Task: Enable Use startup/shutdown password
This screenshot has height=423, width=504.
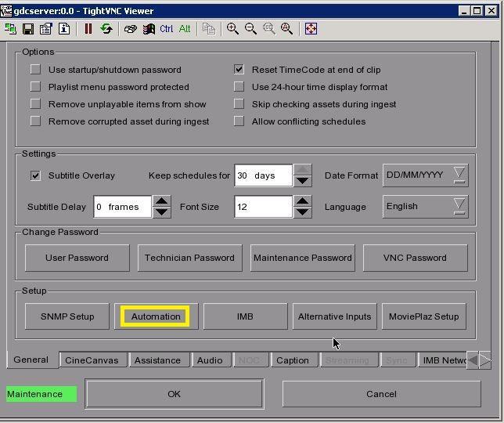Action: (35, 70)
